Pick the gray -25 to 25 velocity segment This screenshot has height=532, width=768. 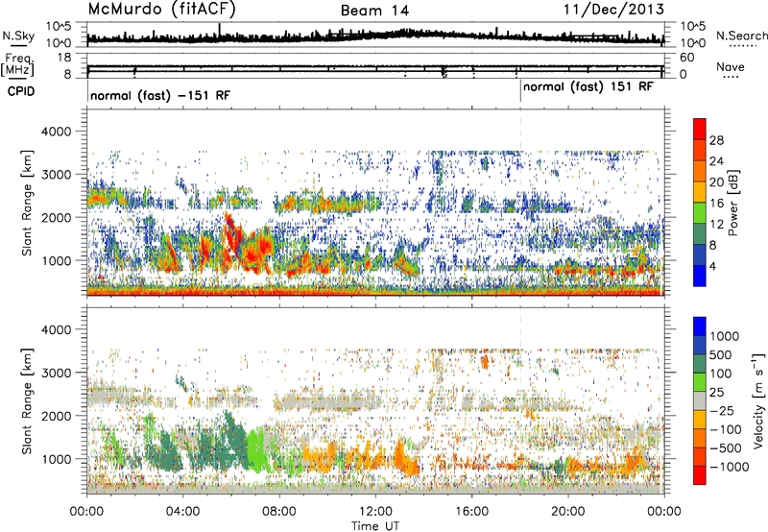coord(700,400)
